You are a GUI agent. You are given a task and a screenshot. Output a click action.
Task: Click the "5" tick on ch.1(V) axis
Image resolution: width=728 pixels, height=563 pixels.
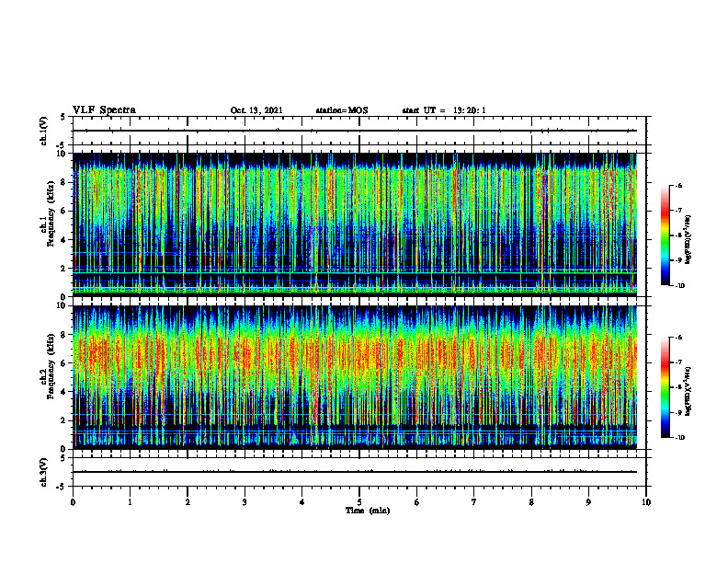point(64,117)
